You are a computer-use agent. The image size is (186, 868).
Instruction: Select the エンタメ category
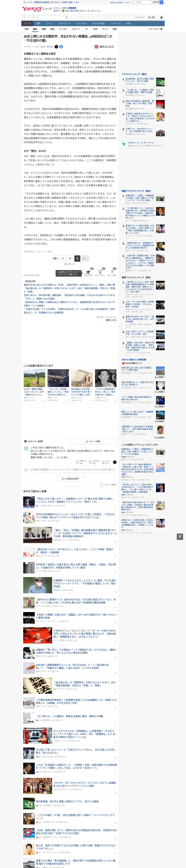63,29
